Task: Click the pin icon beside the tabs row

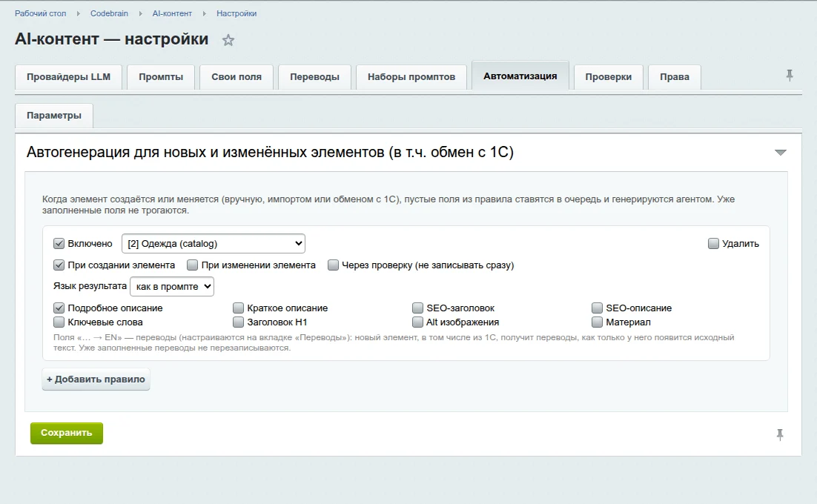Action: coord(790,76)
